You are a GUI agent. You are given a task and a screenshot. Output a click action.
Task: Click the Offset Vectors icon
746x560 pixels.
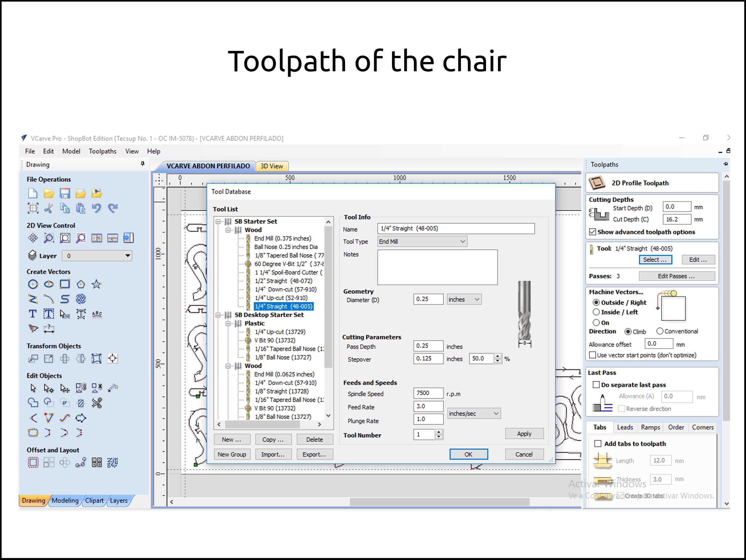tap(33, 462)
